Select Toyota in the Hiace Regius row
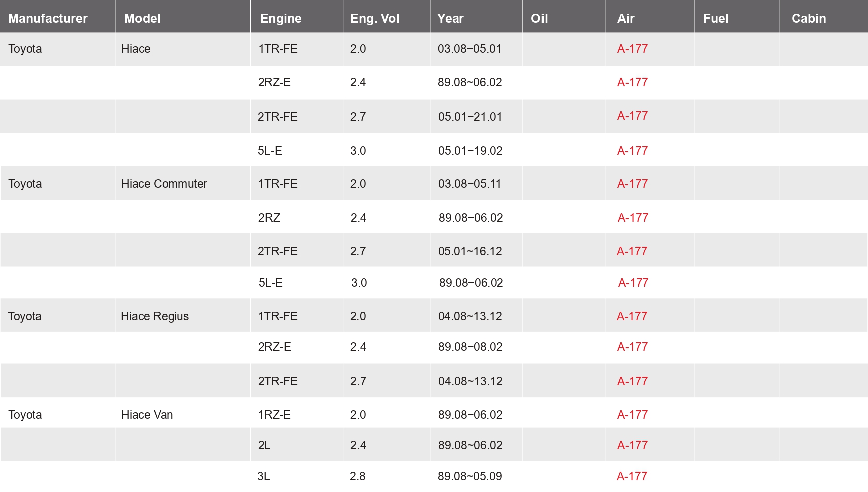 pos(24,316)
